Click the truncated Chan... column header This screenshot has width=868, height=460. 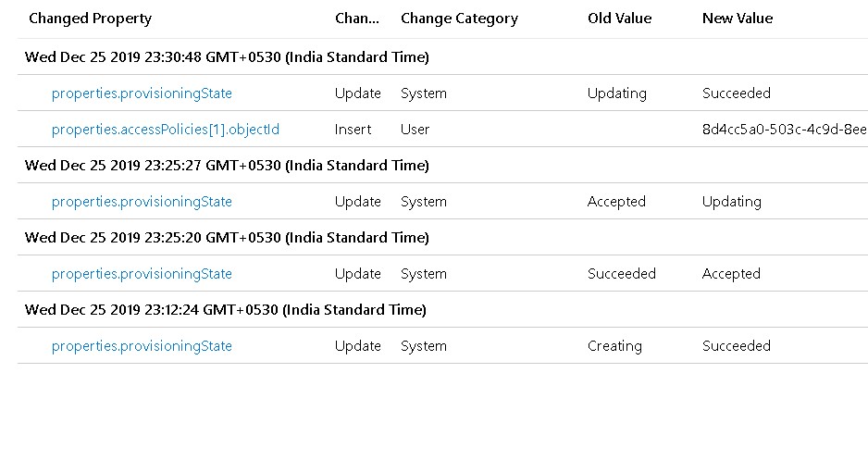(357, 19)
